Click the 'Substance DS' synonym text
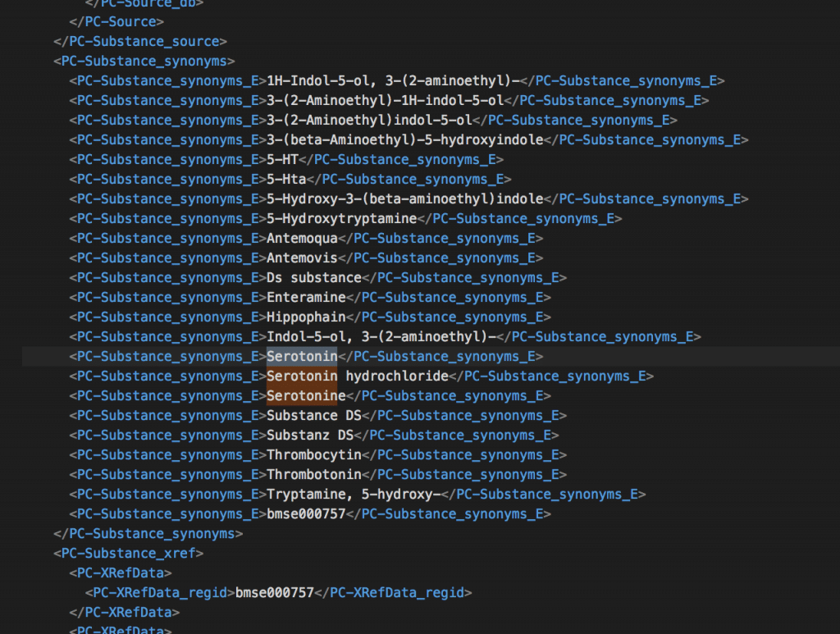Viewport: 840px width, 634px height. click(314, 416)
